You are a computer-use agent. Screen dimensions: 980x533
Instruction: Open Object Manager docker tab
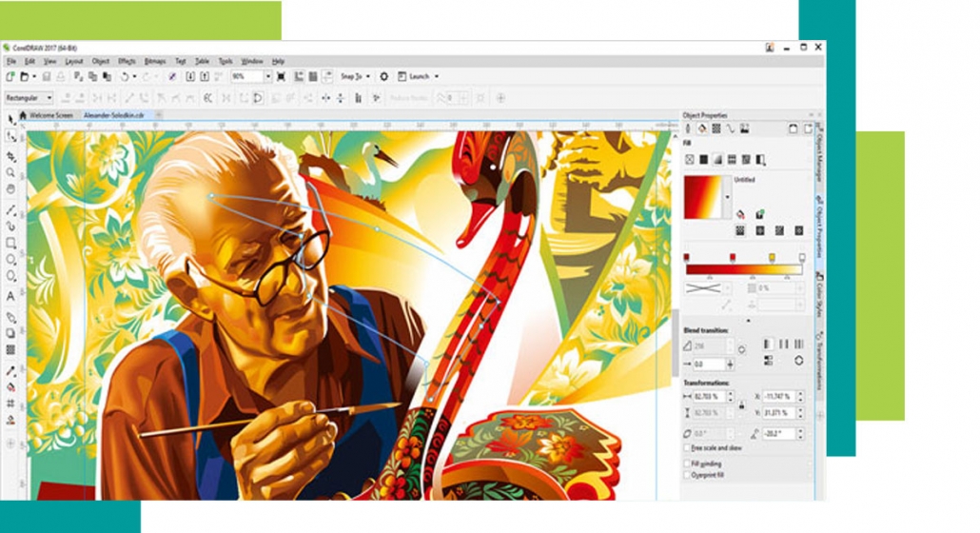(x=820, y=154)
